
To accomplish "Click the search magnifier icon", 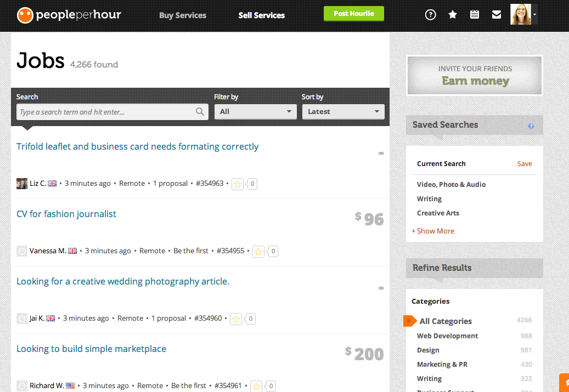I will [x=200, y=112].
